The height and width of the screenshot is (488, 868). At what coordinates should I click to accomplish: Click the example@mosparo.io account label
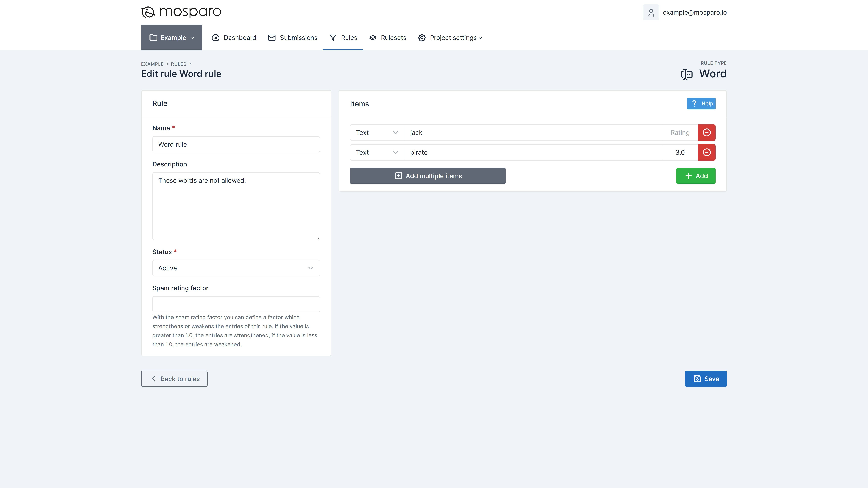click(x=694, y=13)
